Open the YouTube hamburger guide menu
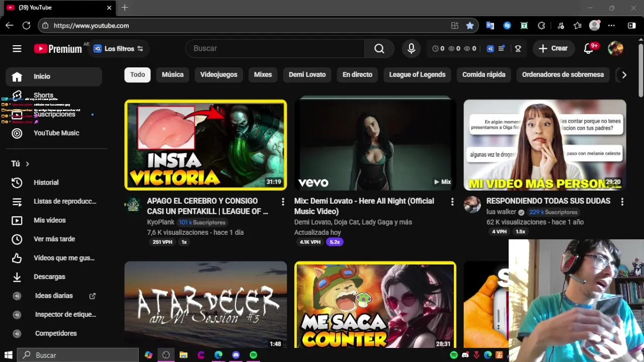 pyautogui.click(x=17, y=49)
